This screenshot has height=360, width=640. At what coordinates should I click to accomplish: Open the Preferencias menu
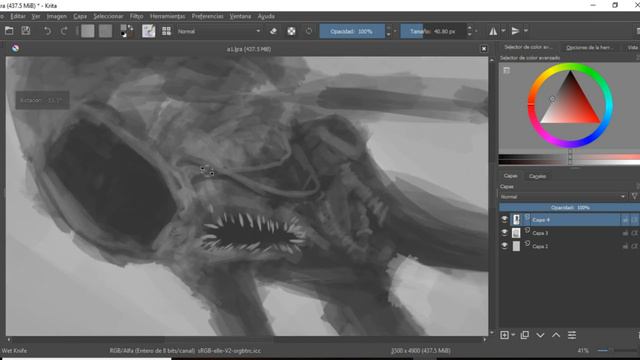click(x=207, y=16)
